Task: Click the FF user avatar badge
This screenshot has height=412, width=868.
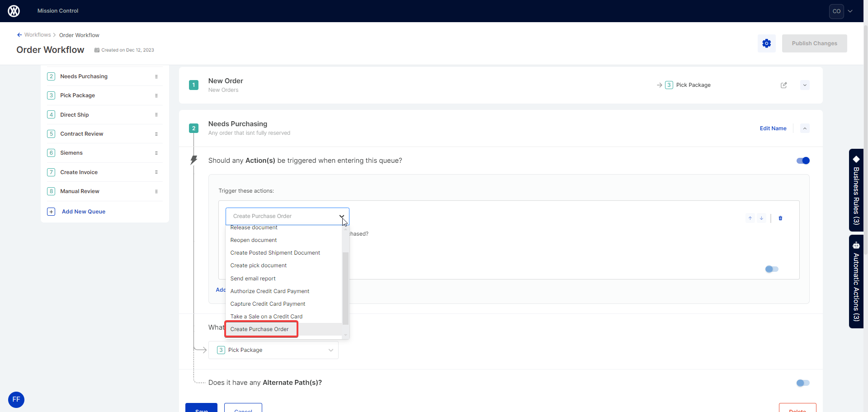Action: [16, 399]
